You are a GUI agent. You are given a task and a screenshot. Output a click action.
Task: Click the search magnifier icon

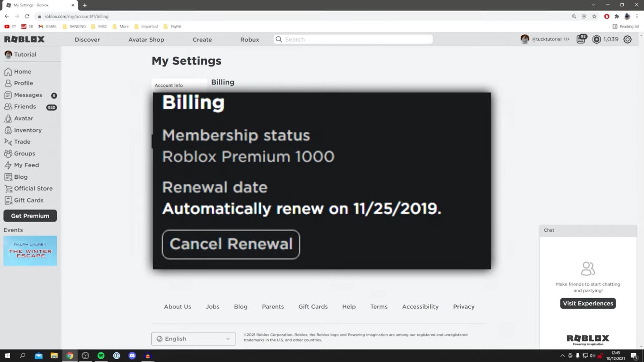[x=279, y=39]
